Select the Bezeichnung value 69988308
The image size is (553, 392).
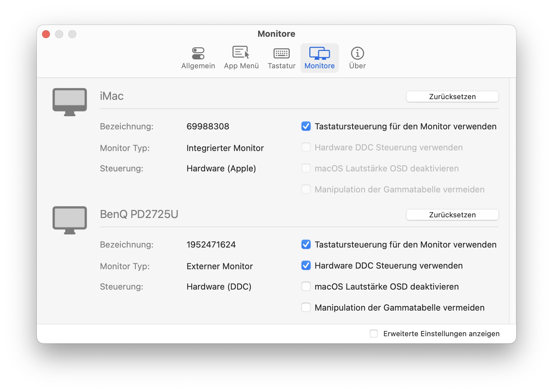click(208, 126)
